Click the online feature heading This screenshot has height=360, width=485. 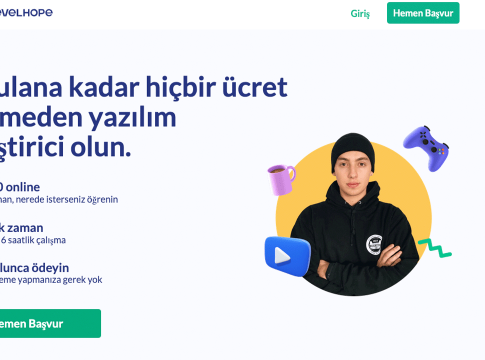click(20, 187)
